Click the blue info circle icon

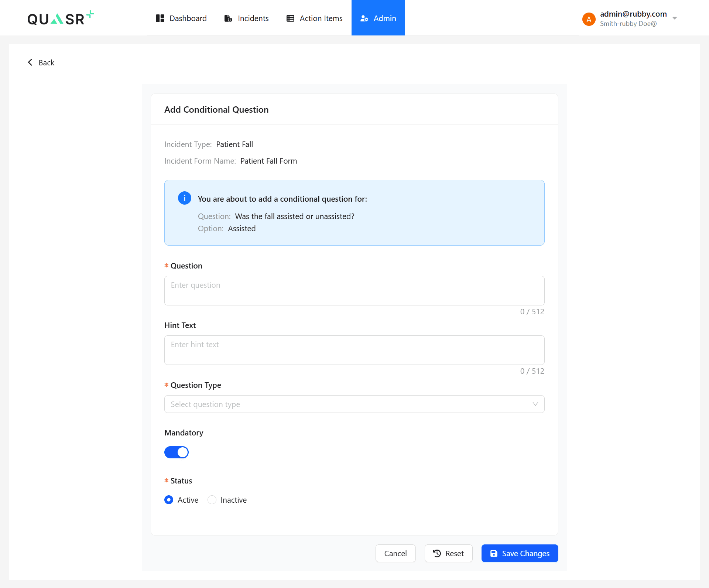pyautogui.click(x=185, y=198)
